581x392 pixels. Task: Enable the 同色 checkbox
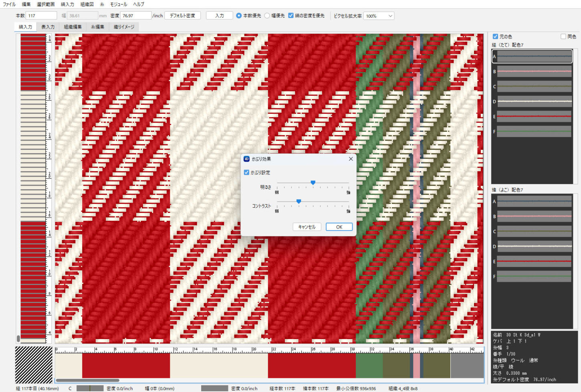point(563,36)
